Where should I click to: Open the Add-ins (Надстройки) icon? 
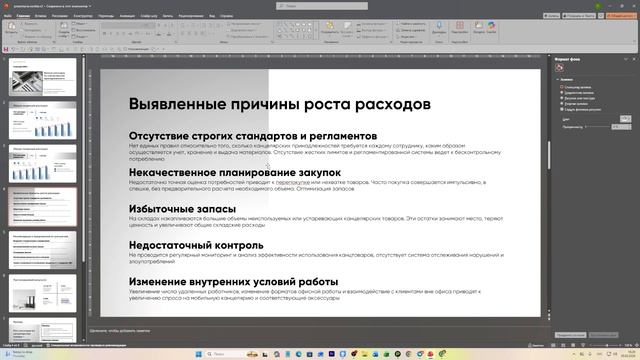click(x=460, y=28)
